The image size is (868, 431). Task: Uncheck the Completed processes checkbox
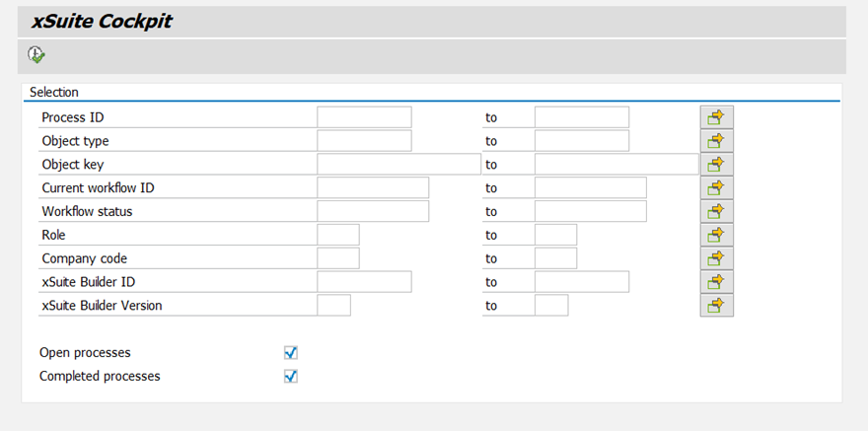[291, 376]
